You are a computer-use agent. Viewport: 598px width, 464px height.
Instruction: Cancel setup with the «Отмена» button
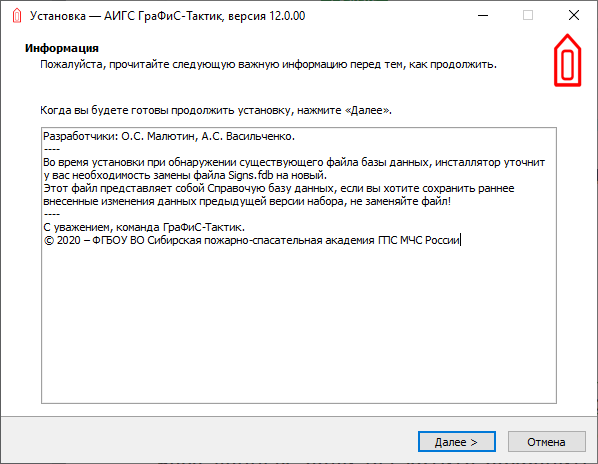[x=546, y=442]
